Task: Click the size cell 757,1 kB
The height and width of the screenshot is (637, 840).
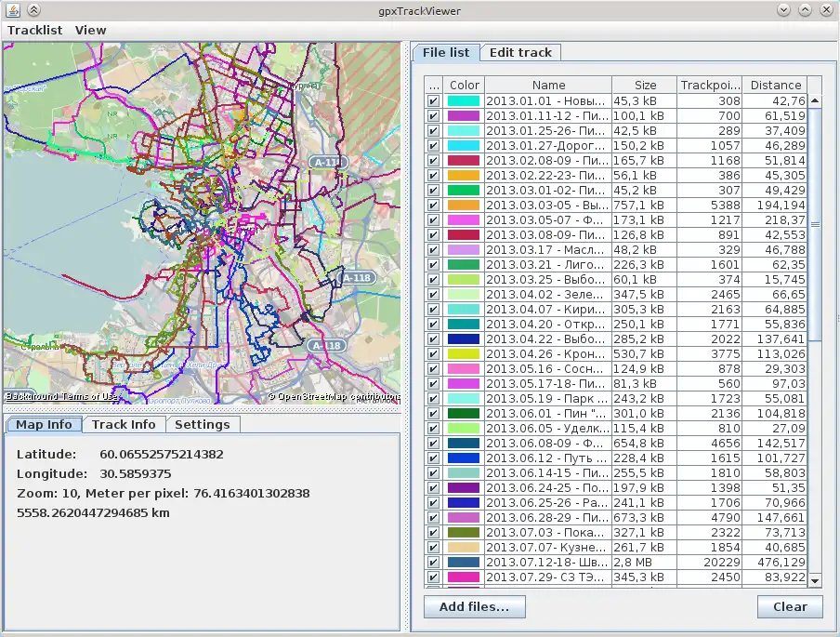Action: click(645, 205)
